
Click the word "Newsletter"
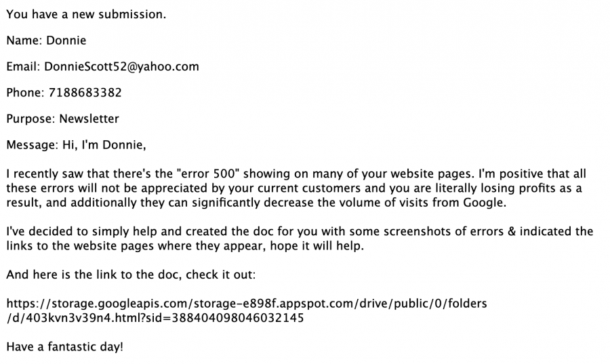click(x=89, y=119)
